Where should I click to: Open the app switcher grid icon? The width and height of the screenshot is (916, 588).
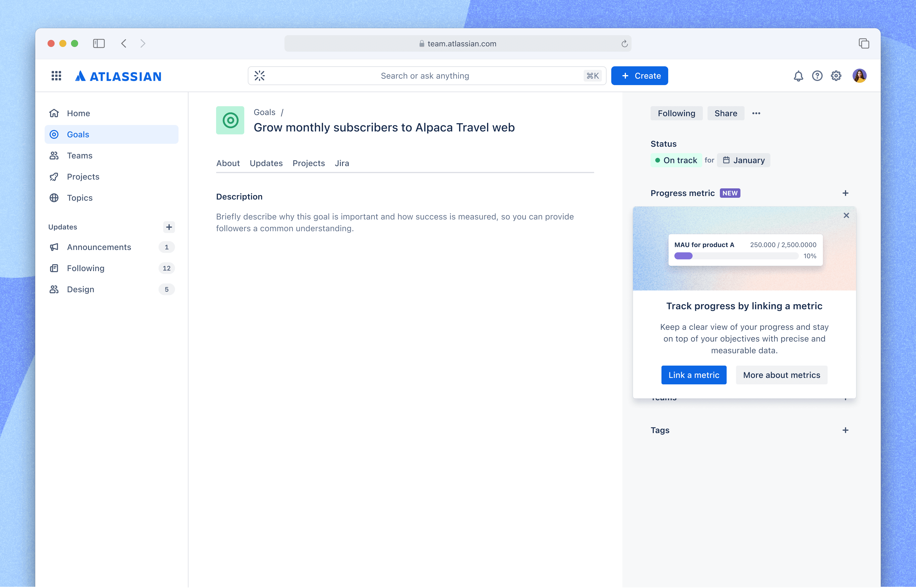click(56, 76)
